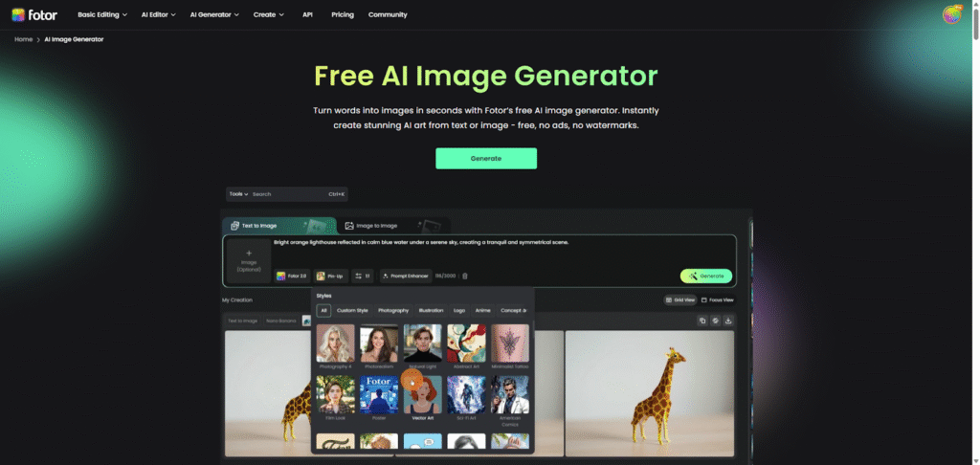The width and height of the screenshot is (980, 465).
Task: Open the user profile avatar
Action: tap(952, 14)
